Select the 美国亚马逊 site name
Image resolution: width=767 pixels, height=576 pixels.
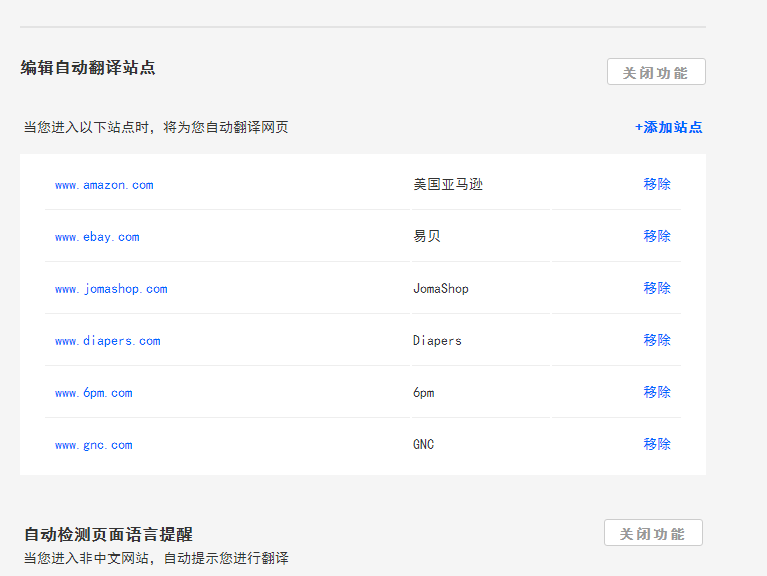[448, 184]
